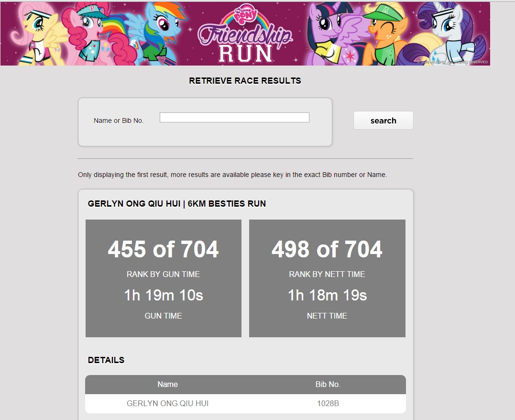The image size is (515, 420).
Task: Click the Name or Bib No. input field
Action: pyautogui.click(x=234, y=117)
